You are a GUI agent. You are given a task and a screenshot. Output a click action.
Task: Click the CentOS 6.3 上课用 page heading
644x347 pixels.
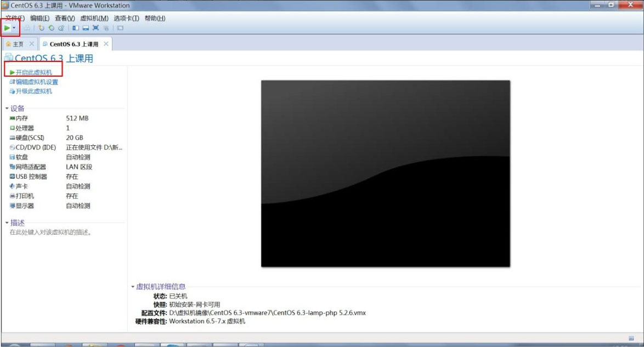pyautogui.click(x=54, y=58)
